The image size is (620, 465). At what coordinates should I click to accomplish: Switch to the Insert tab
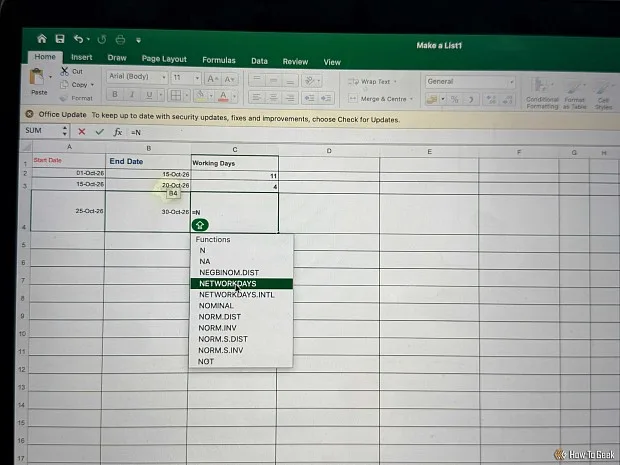pos(81,57)
